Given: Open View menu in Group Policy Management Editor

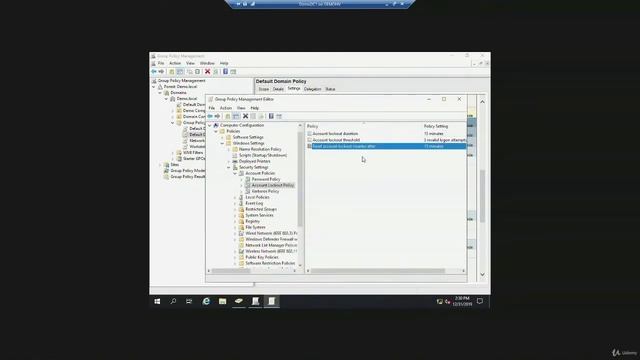Looking at the screenshot, I should (x=241, y=108).
